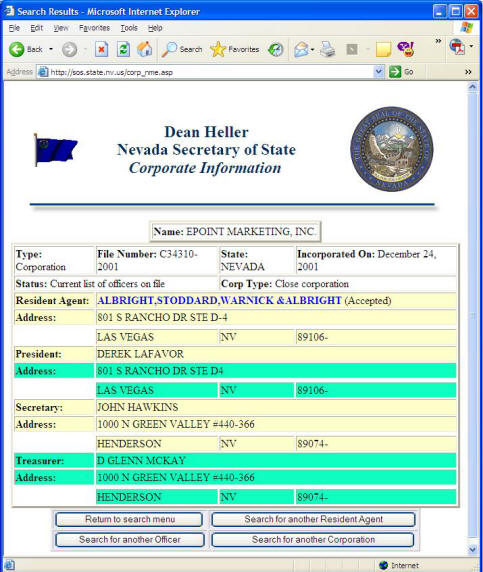Viewport: 483px width, 572px height.
Task: Click the Internet Explorer title bar icon
Action: 9,11
